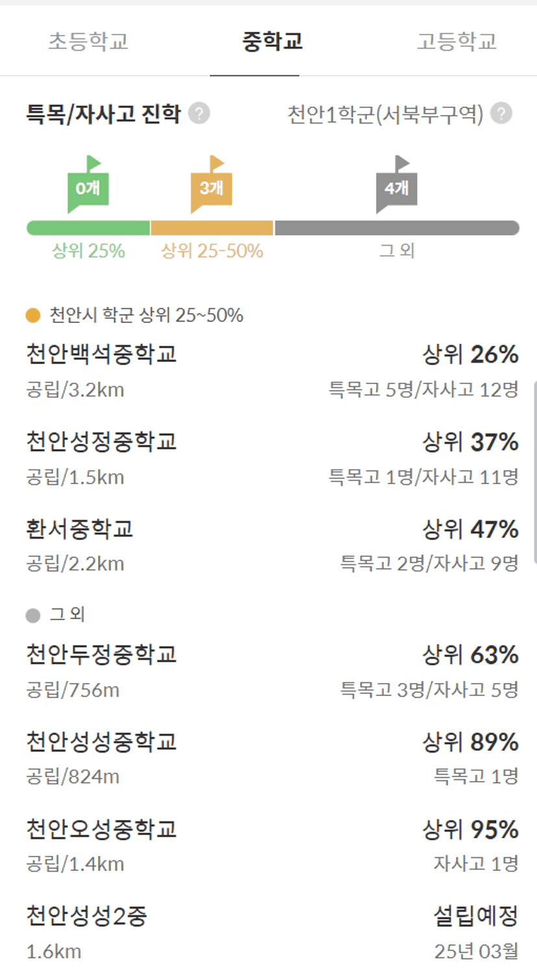The height and width of the screenshot is (980, 537).
Task: Click the green 상위 25% bar segment
Action: [88, 228]
